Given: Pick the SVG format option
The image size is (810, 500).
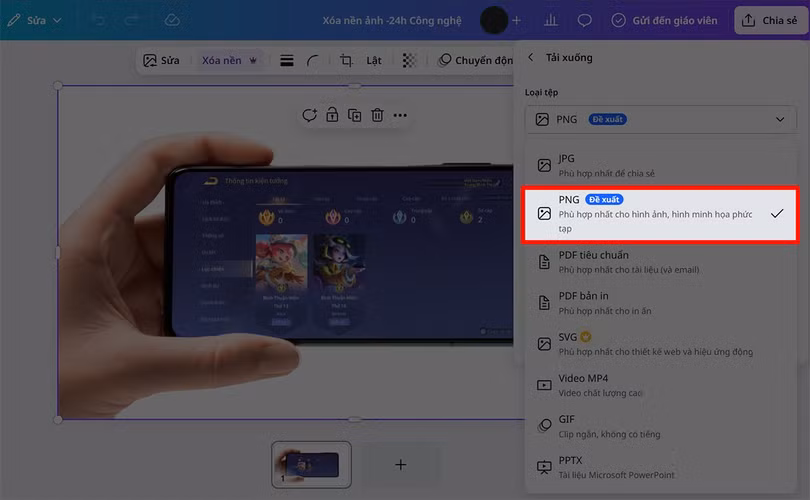Looking at the screenshot, I should click(x=660, y=344).
